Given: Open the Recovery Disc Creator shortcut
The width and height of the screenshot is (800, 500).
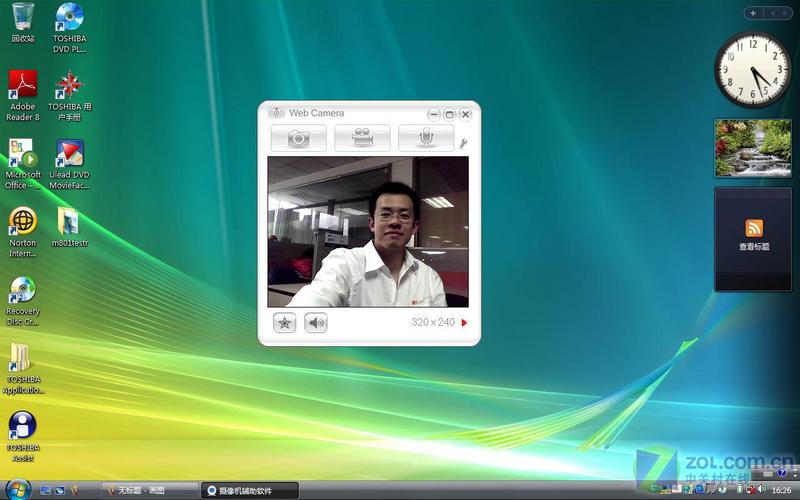Looking at the screenshot, I should 23,301.
